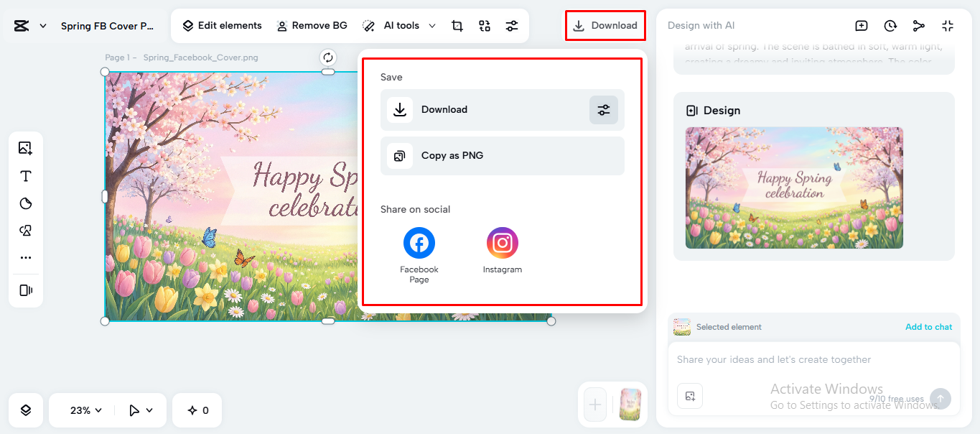
Task: Click the share nodes icon in AI panel
Action: coord(919,26)
